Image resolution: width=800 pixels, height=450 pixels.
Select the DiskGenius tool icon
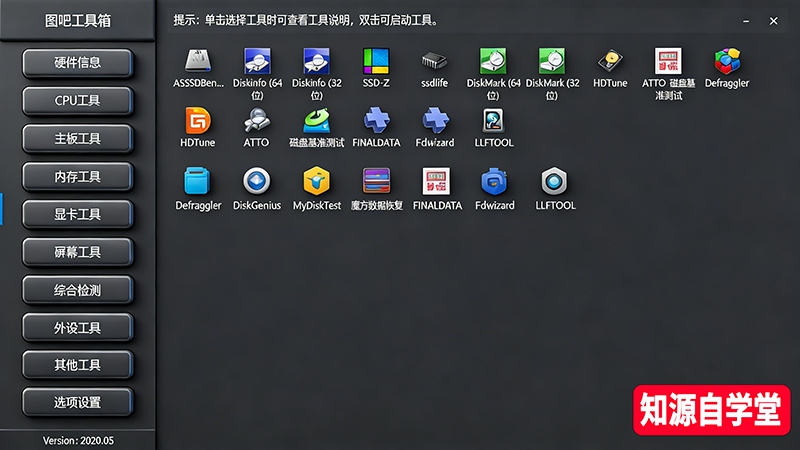(257, 181)
